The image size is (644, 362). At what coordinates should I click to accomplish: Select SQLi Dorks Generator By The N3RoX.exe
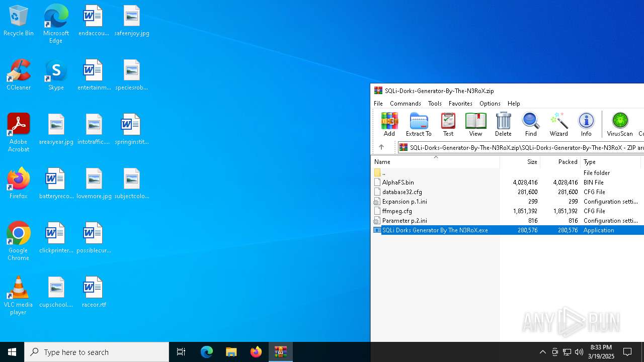508,230
